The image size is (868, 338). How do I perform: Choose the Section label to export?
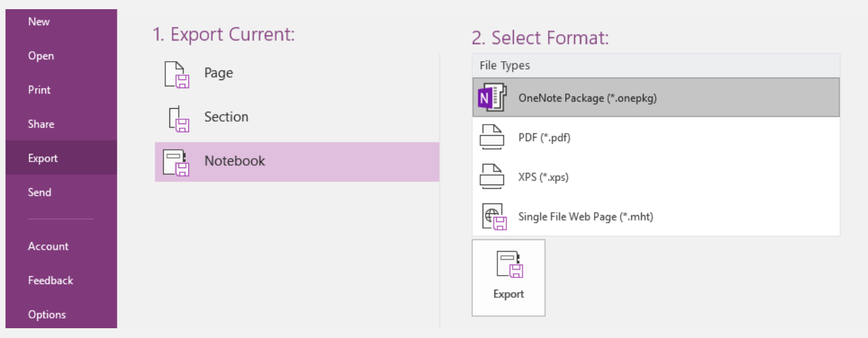point(226,117)
